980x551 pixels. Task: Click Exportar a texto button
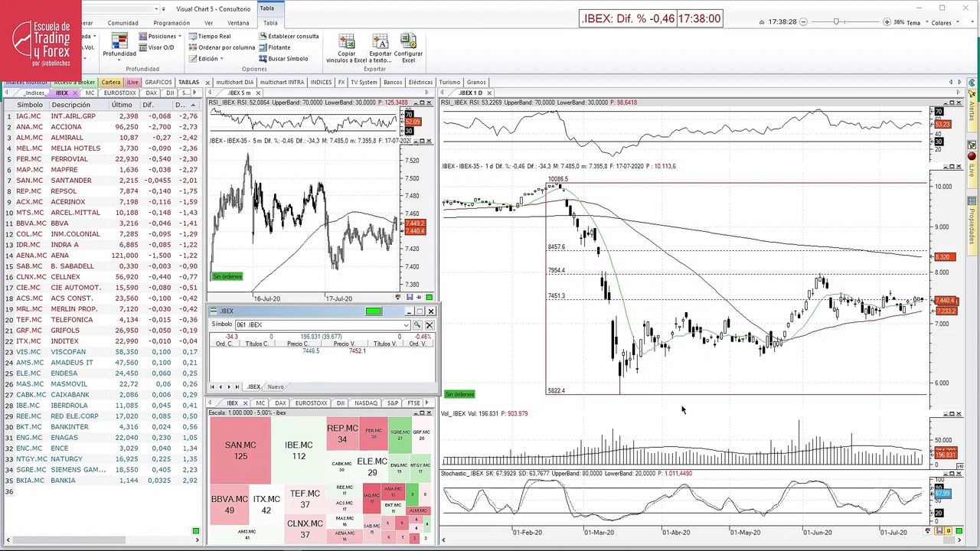(x=381, y=47)
